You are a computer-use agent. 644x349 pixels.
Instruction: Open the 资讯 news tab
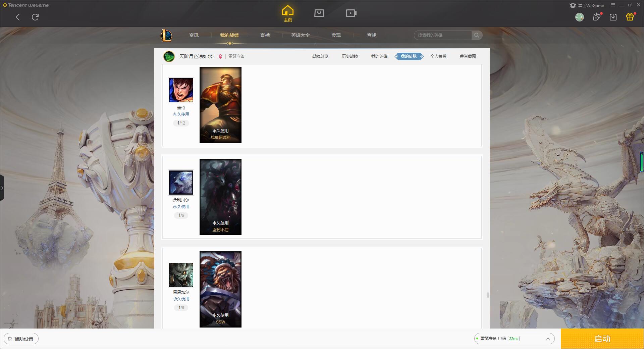coord(194,35)
